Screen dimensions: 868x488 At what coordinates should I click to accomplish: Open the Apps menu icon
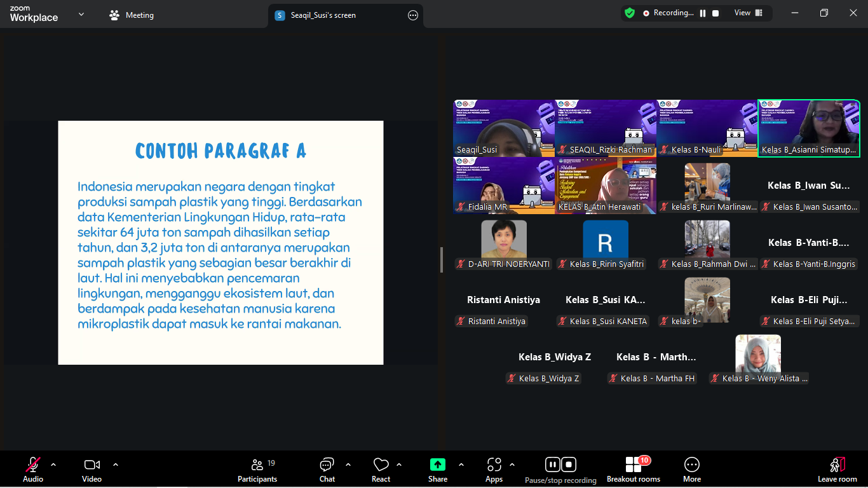click(494, 465)
